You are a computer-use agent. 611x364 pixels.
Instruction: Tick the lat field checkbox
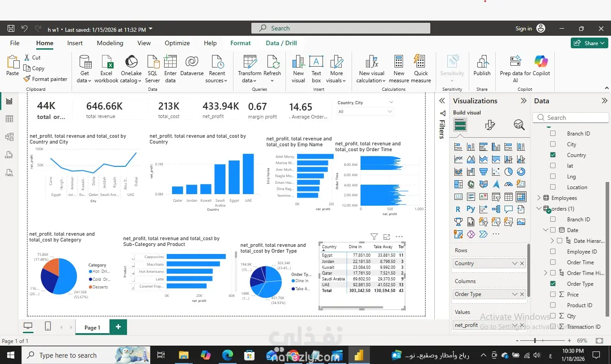point(553,166)
